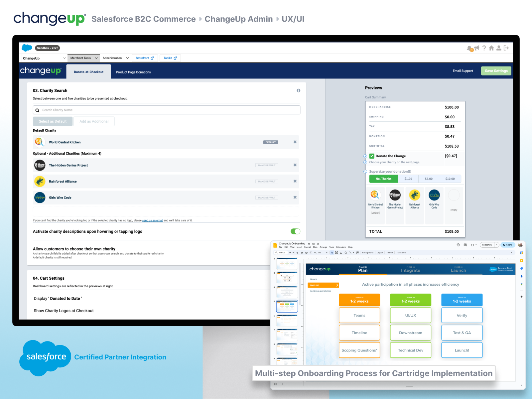Click the Slides print icon
The image size is (532, 399).
(306, 253)
